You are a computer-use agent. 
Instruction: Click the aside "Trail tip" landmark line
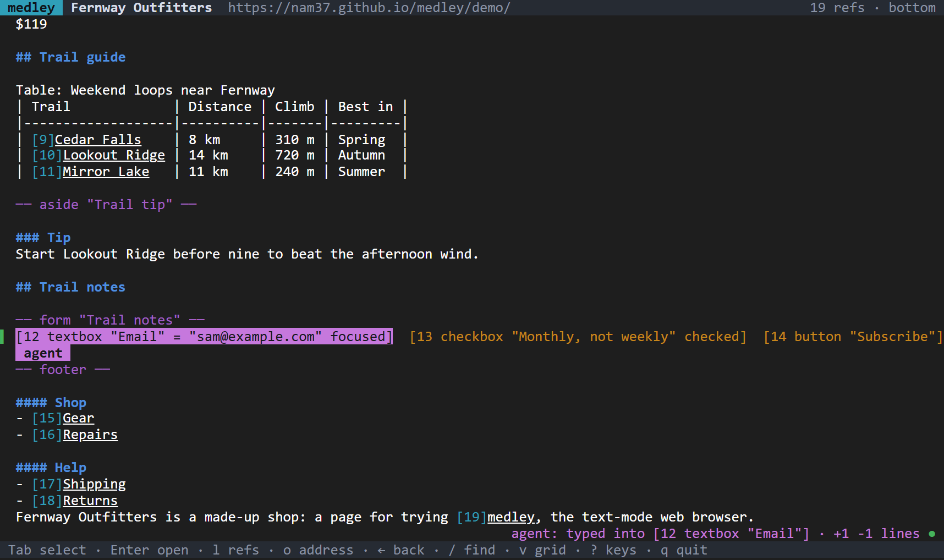(x=106, y=205)
